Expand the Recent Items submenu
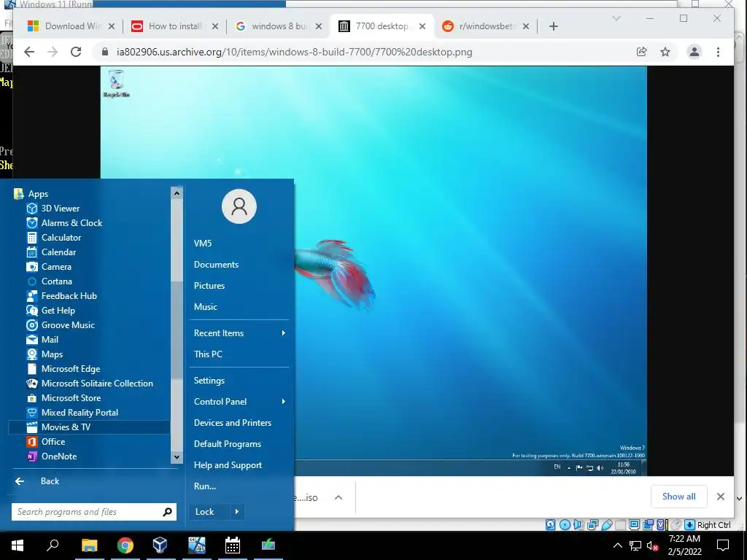The image size is (747, 560). point(284,332)
